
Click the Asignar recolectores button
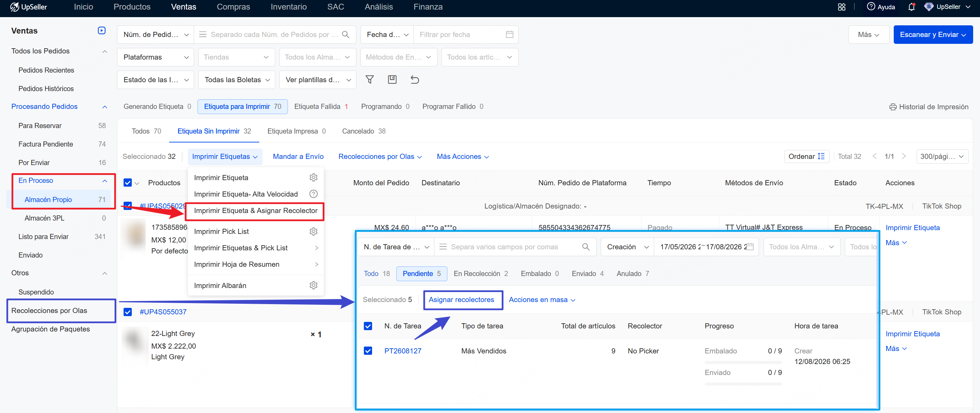pyautogui.click(x=461, y=300)
